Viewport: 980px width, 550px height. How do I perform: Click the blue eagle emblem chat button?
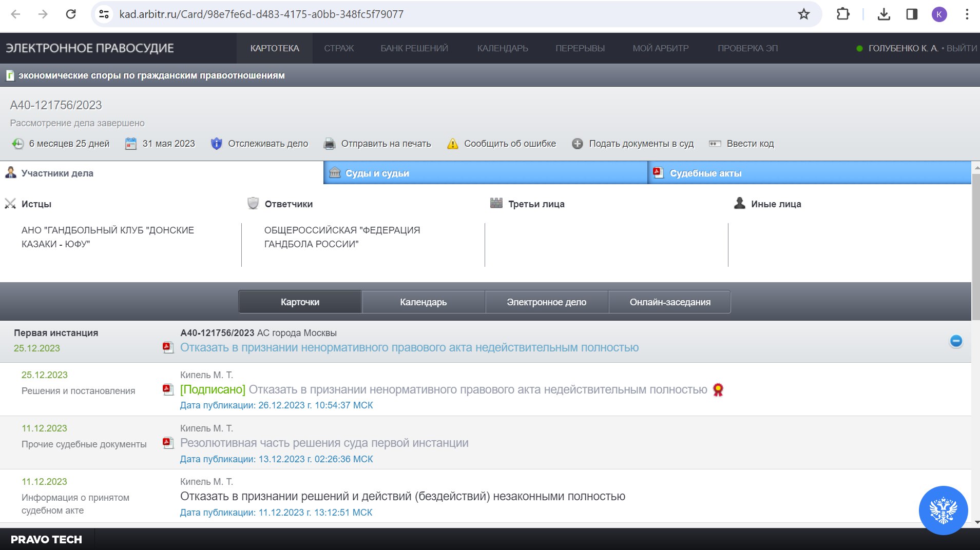click(943, 510)
